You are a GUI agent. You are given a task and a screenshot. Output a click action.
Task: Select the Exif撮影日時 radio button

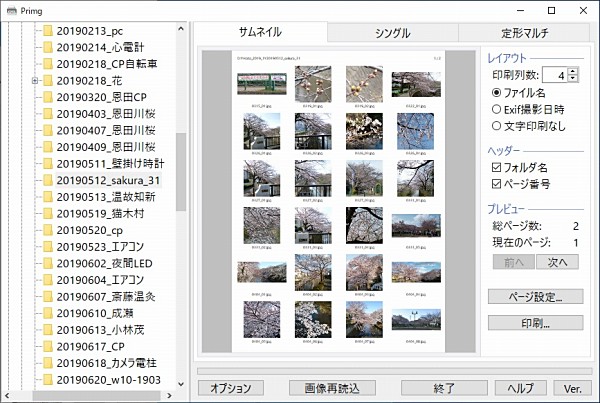[x=496, y=109]
